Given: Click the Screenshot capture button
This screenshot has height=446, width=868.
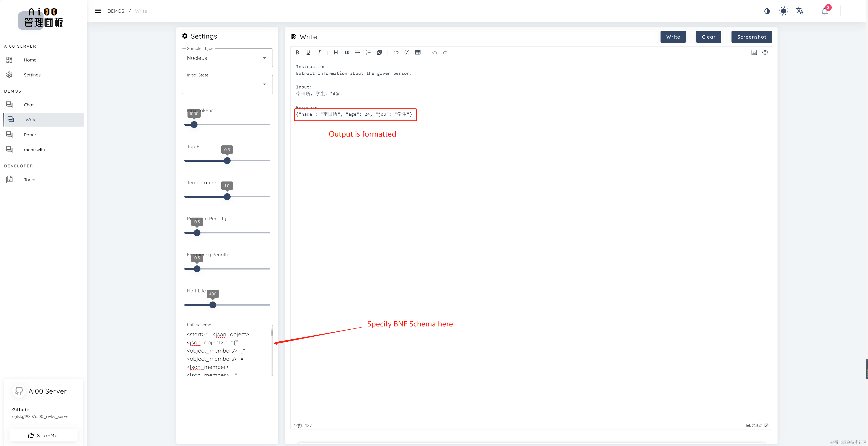Looking at the screenshot, I should point(751,36).
